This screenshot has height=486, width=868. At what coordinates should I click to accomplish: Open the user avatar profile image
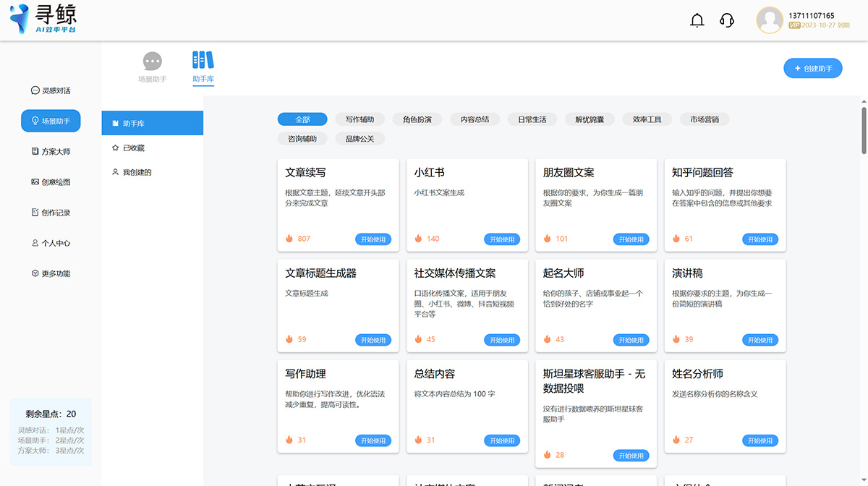point(767,20)
